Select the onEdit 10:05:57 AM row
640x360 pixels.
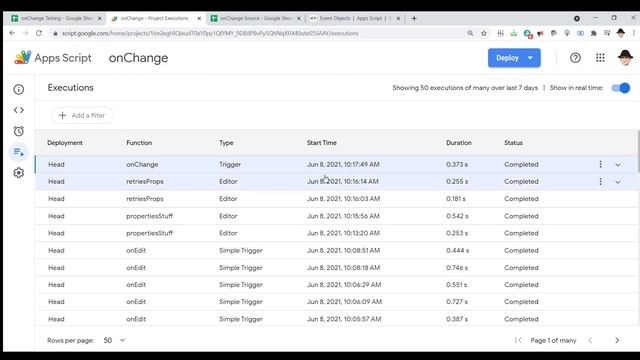coord(336,319)
